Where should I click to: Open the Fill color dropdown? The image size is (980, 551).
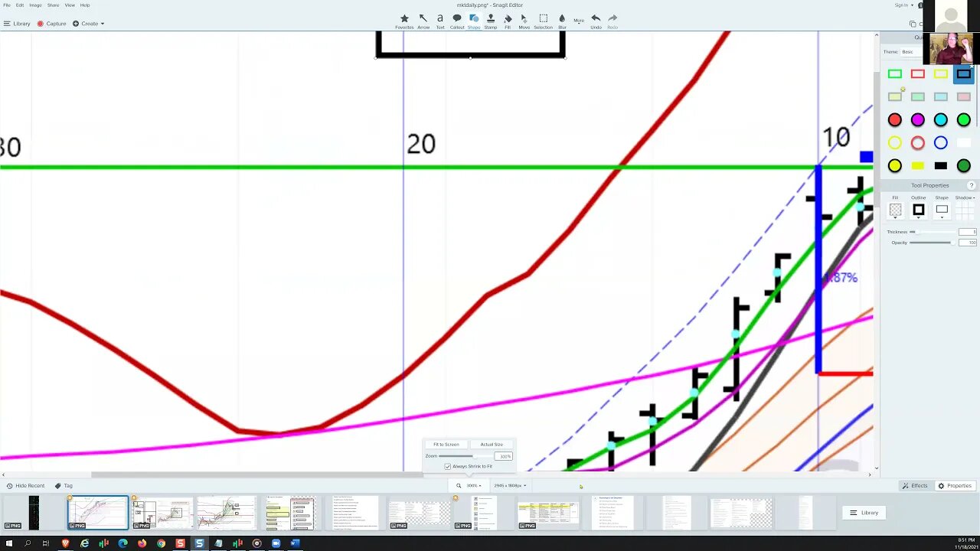(x=895, y=210)
